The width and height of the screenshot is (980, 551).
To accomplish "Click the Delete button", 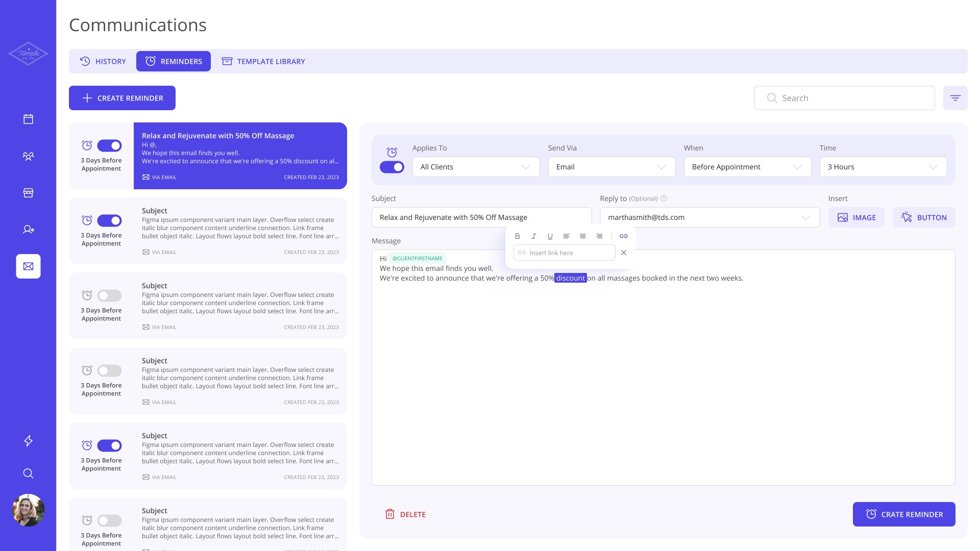I will (x=405, y=514).
